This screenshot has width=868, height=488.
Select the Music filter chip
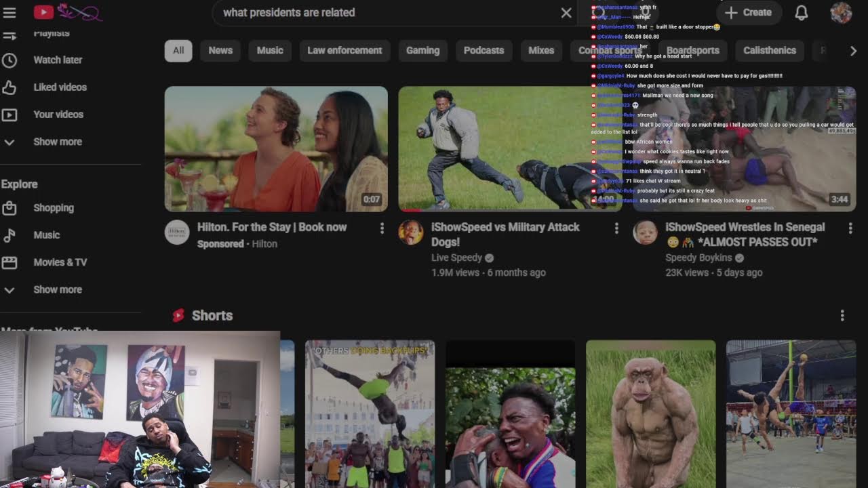click(x=270, y=50)
